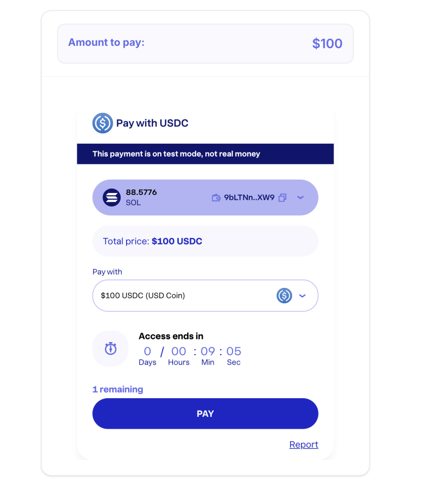
Task: Click the Solana SOL token icon
Action: click(x=111, y=197)
